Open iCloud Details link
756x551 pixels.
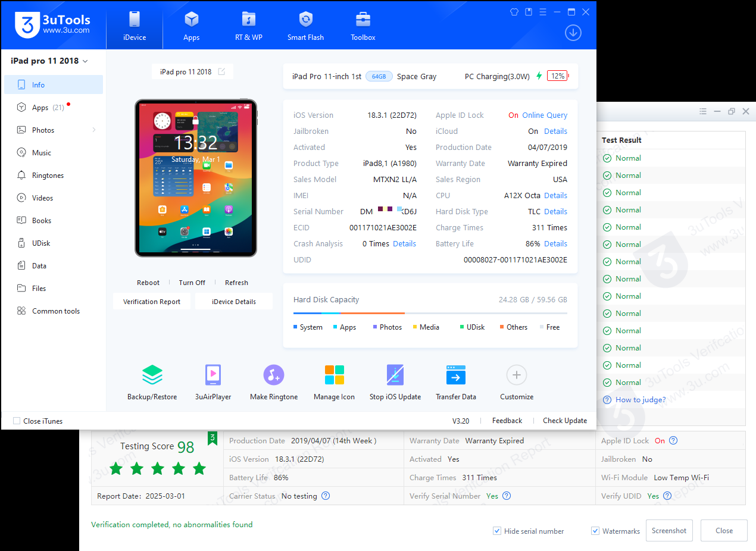click(555, 132)
